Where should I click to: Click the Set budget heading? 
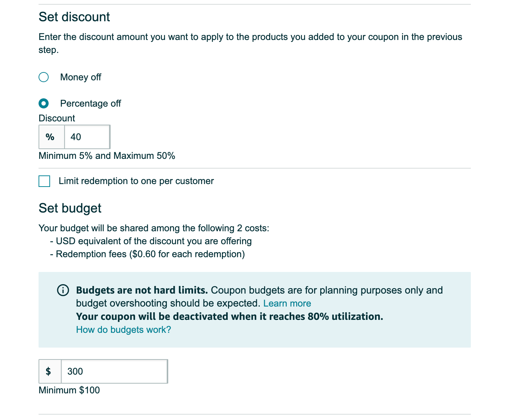(70, 208)
